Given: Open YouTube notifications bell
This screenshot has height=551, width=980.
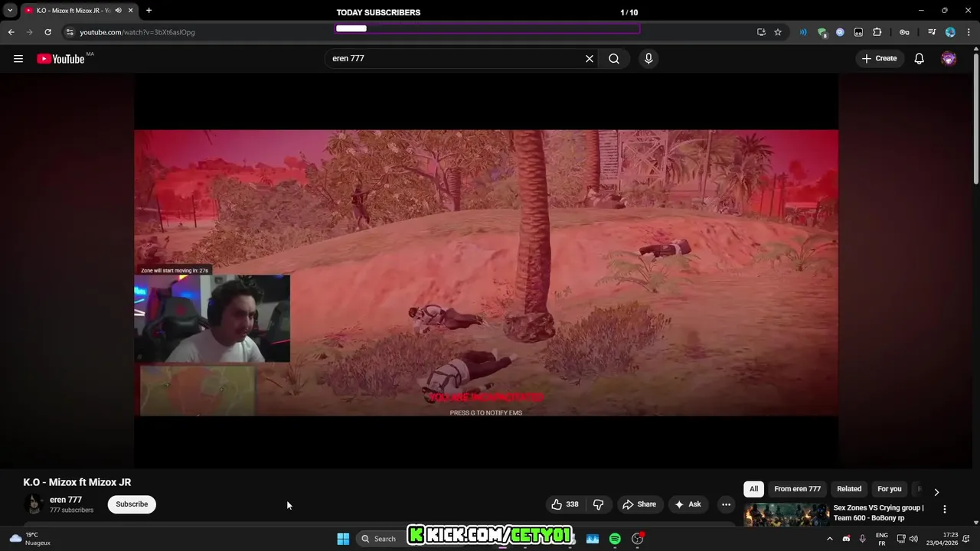Looking at the screenshot, I should pyautogui.click(x=920, y=59).
